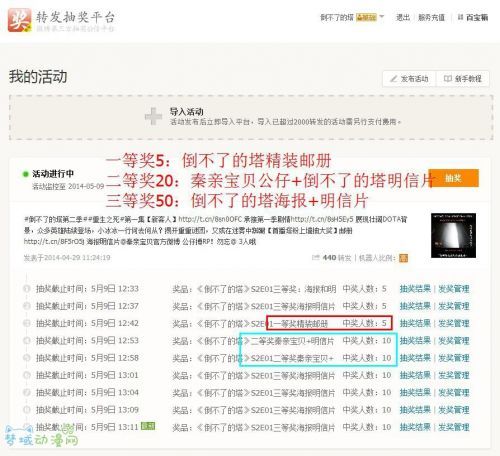Viewport: 500px width, 456px height.
Task: Open 抽奖结果 for the 13:11 draw
Action: [x=415, y=427]
